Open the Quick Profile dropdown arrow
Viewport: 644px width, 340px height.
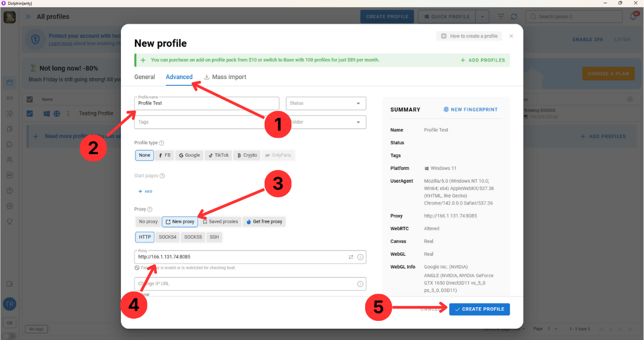coord(483,17)
